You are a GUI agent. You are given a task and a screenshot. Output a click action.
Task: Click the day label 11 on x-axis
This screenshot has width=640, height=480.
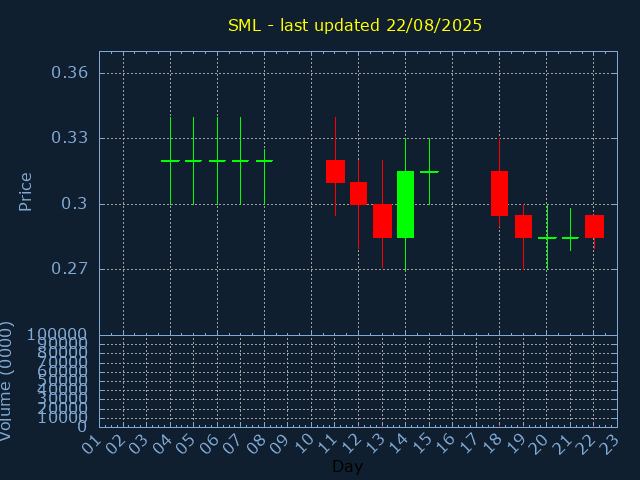tap(327, 444)
